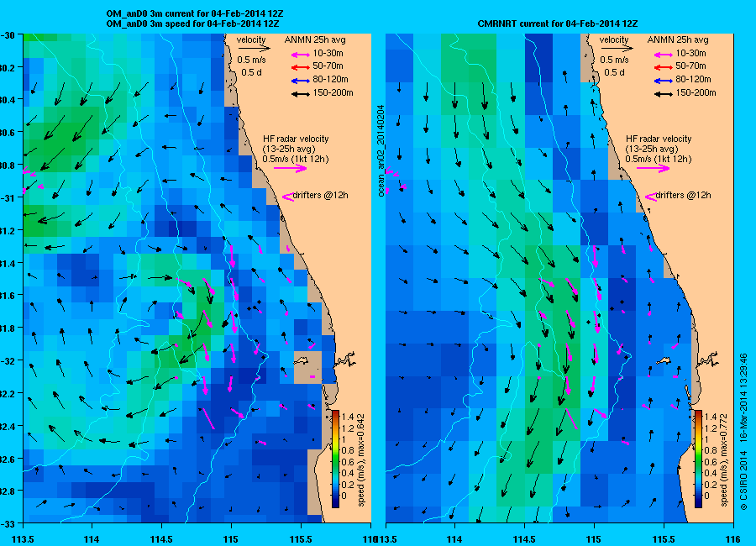This screenshot has width=756, height=546.
Task: Click 'HF radar velocity' label in OM_anD0 panel
Action: click(x=296, y=139)
